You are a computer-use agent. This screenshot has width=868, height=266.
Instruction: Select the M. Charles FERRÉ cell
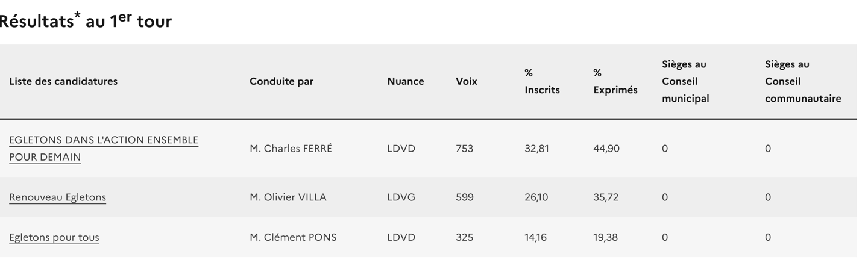(x=291, y=149)
